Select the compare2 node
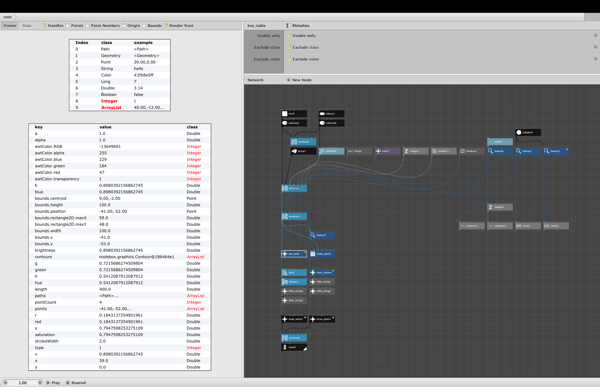Screen dimensions: 600x387 tap(500, 226)
